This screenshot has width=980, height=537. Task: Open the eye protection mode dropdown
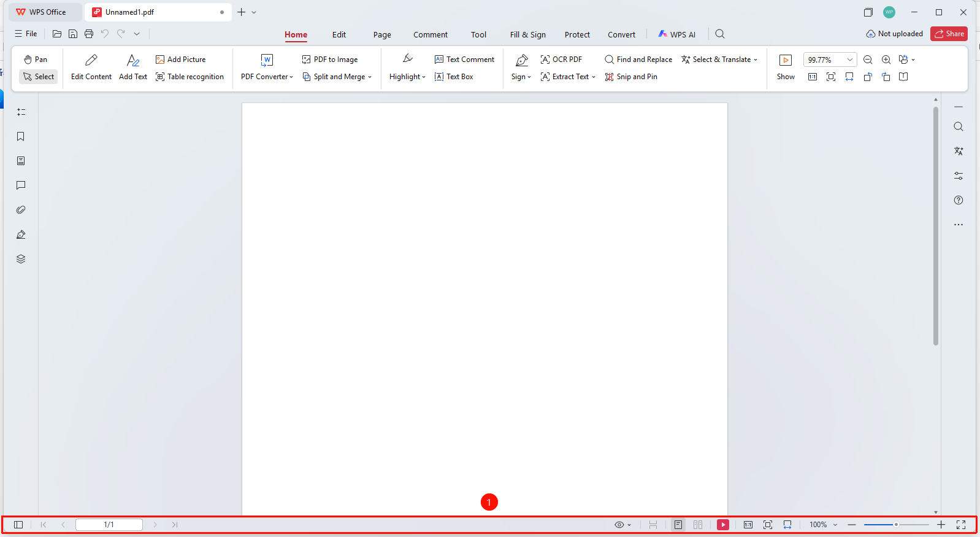(x=623, y=525)
